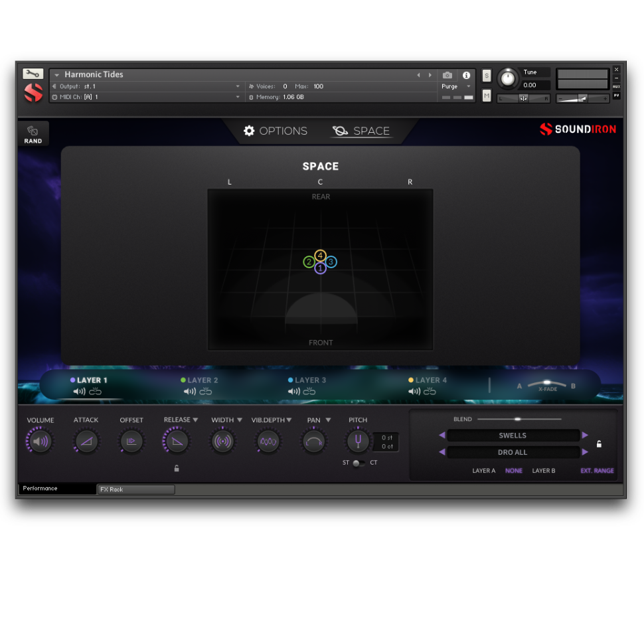Click the Offset knob
This screenshot has width=644, height=644.
click(131, 441)
